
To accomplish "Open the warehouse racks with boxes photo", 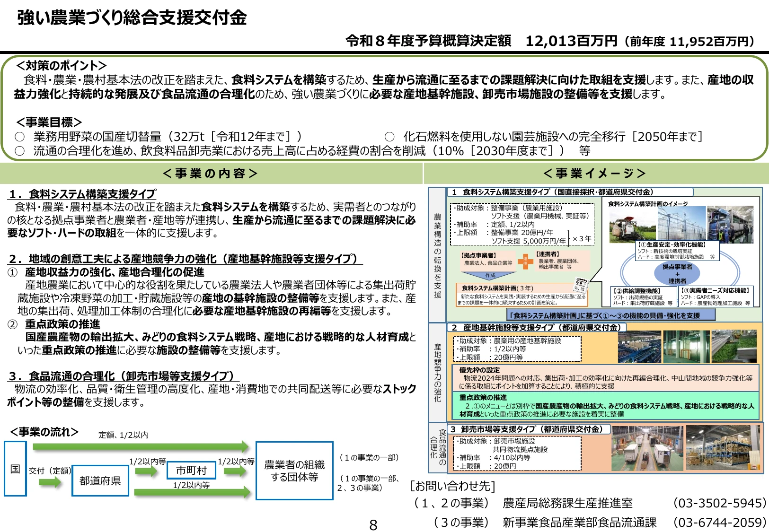I will (723, 448).
